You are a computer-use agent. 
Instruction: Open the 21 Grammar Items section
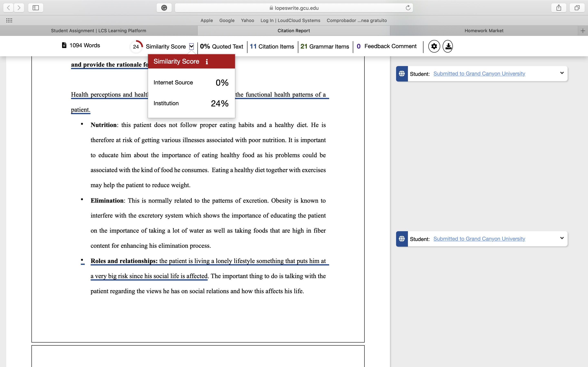(325, 46)
